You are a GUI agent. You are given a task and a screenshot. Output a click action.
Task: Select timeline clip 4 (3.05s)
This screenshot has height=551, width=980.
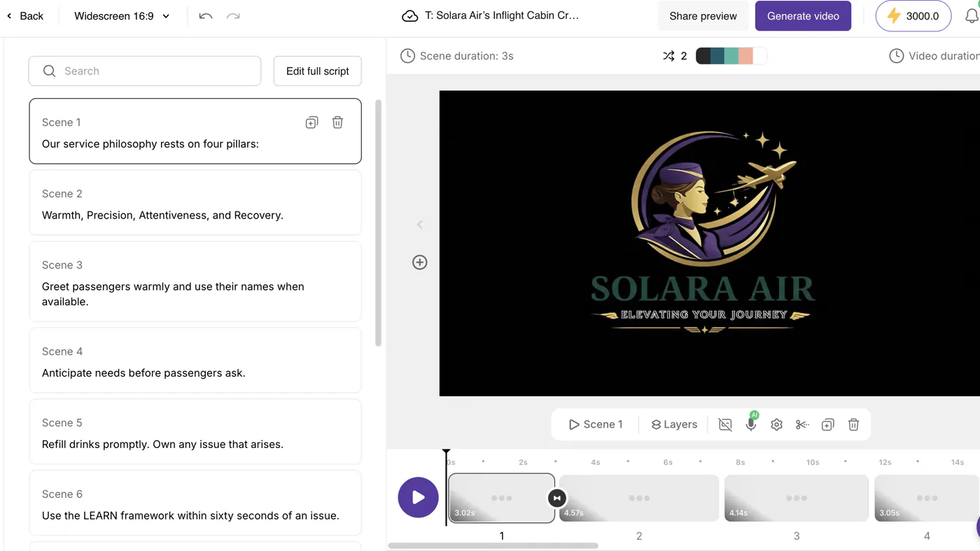(927, 498)
